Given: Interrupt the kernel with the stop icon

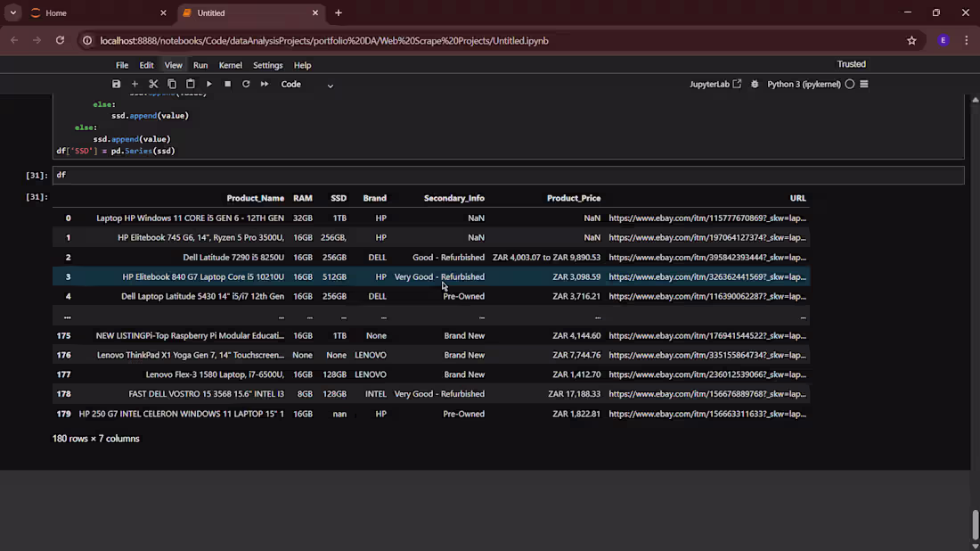Looking at the screenshot, I should [x=227, y=84].
